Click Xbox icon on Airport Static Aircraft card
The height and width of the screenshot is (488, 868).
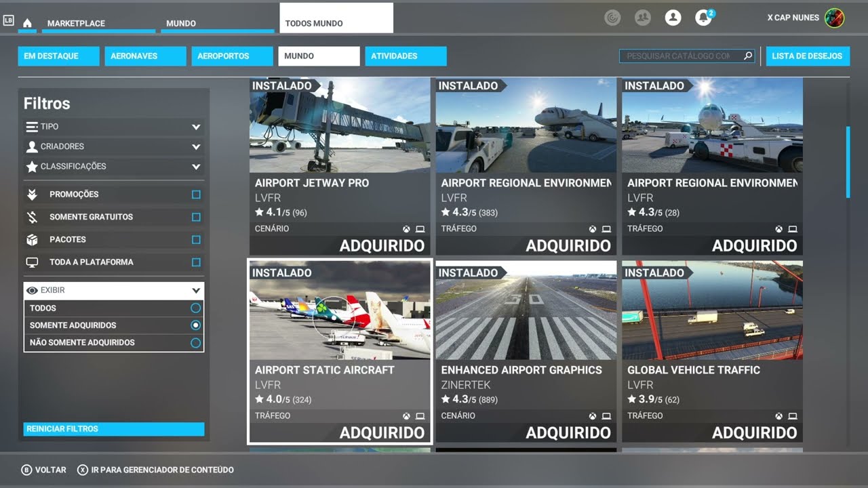click(x=406, y=416)
